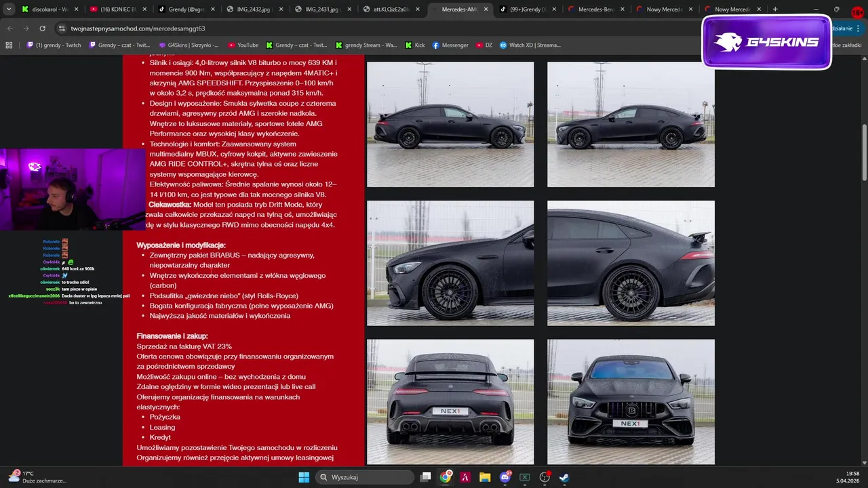868x488 pixels.
Task: Open the rear view car photo
Action: (450, 402)
